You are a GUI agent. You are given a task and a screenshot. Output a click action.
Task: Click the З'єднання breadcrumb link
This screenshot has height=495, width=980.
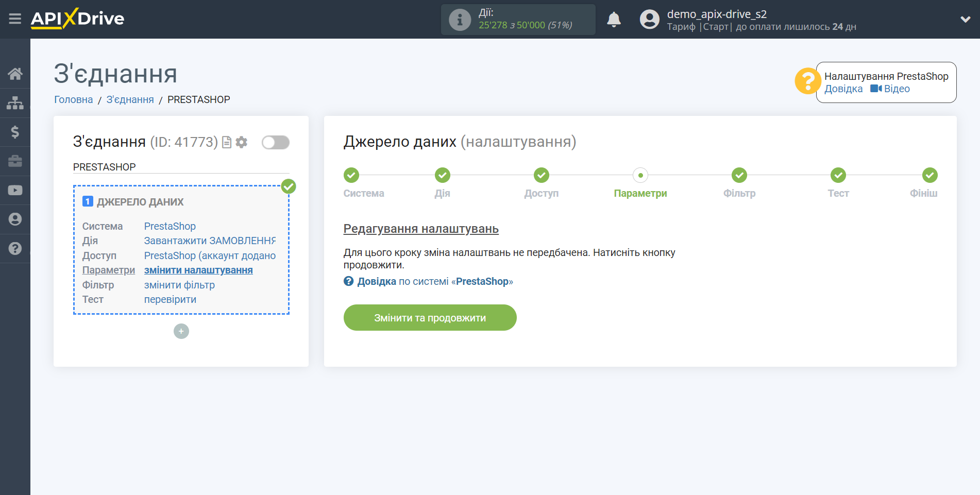click(x=130, y=99)
